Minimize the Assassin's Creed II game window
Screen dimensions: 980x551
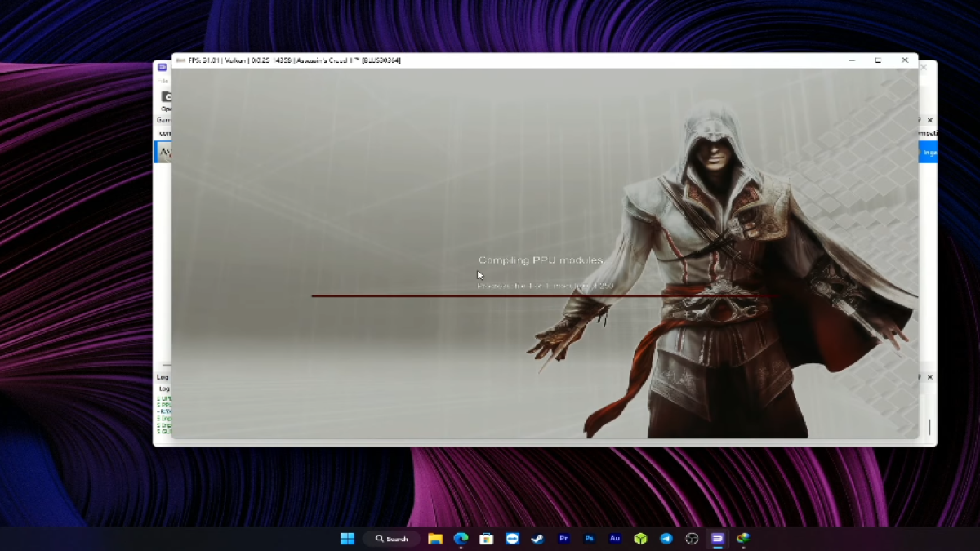pos(852,60)
